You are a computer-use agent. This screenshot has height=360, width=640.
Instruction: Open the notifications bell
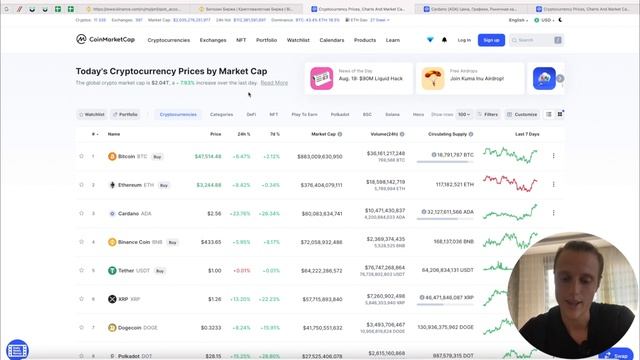pos(444,40)
